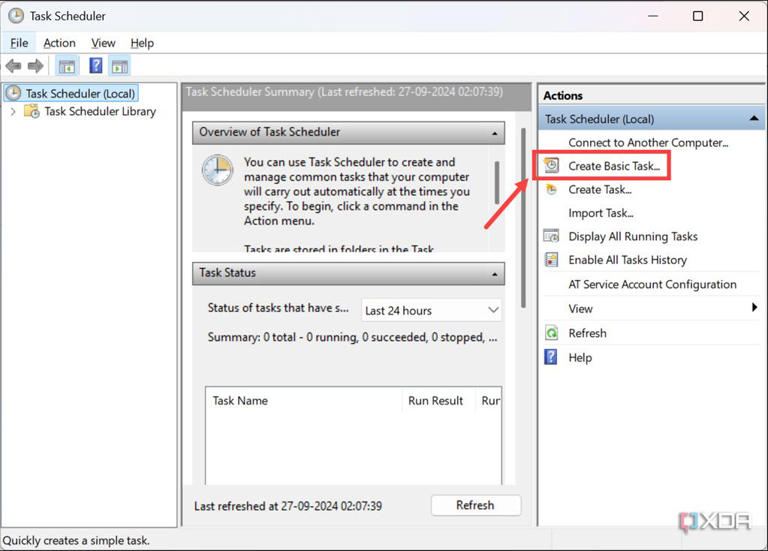Viewport: 768px width, 551px height.
Task: Click the center pane vertical scrollbar
Action: pyautogui.click(x=523, y=218)
